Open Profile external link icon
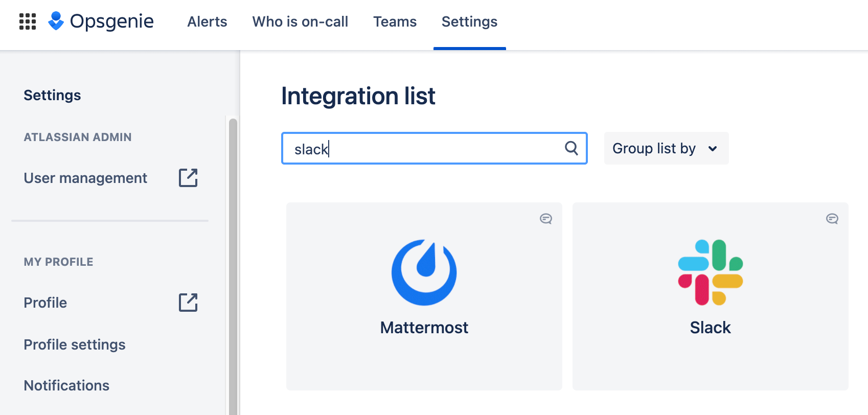Screen dimensions: 868x415 click(x=188, y=303)
